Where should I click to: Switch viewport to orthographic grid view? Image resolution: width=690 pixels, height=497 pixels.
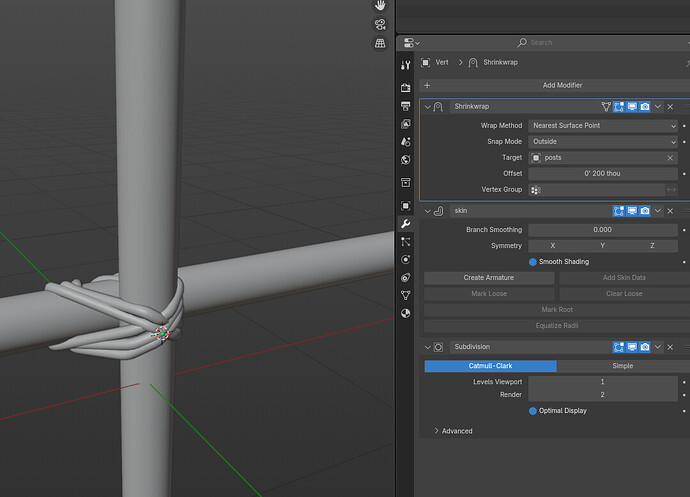pyautogui.click(x=380, y=43)
